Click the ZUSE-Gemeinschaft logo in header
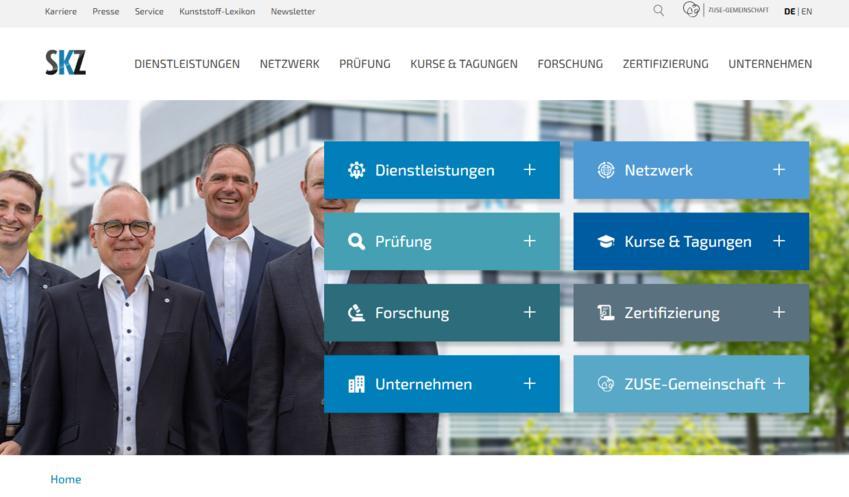This screenshot has height=497, width=849. point(726,10)
